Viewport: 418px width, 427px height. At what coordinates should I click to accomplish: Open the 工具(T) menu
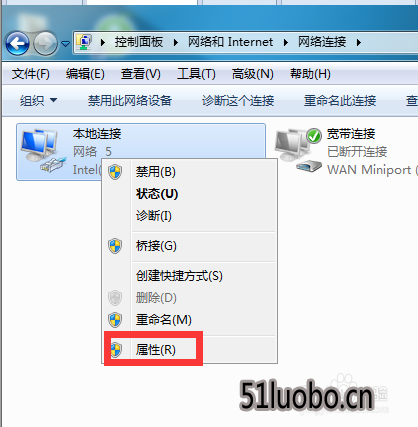pos(196,74)
